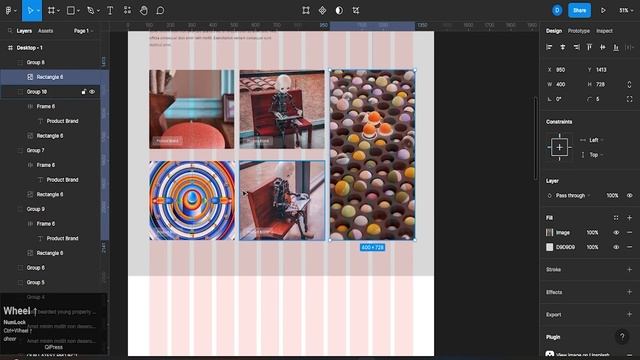Select the Move tool
The width and height of the screenshot is (640, 360).
[30, 11]
